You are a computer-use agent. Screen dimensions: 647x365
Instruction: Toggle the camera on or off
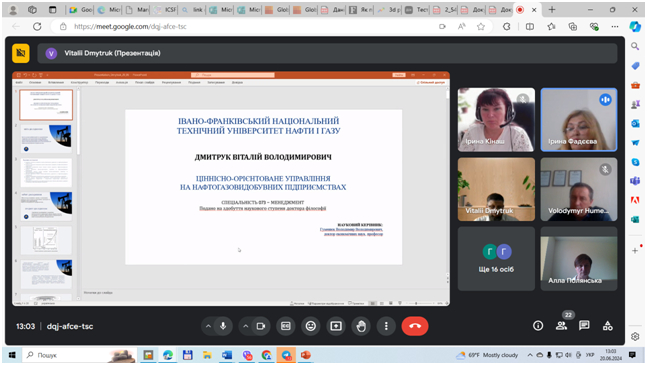pos(261,326)
